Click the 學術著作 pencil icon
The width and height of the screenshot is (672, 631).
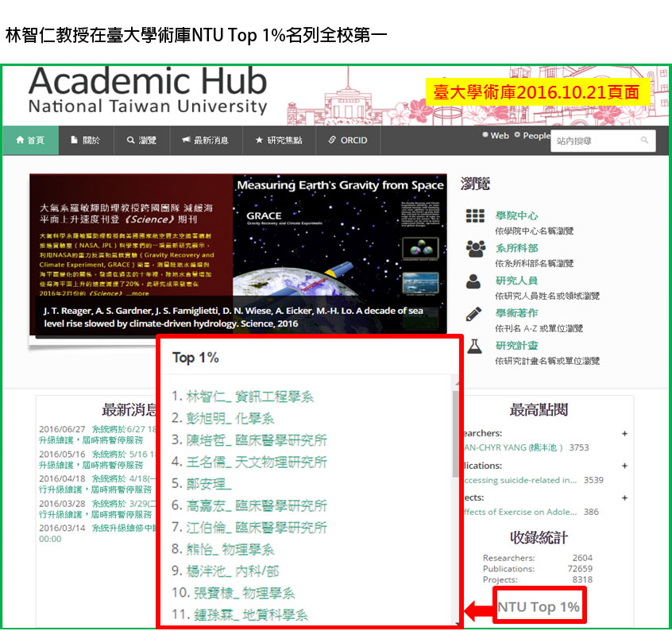pos(473,314)
